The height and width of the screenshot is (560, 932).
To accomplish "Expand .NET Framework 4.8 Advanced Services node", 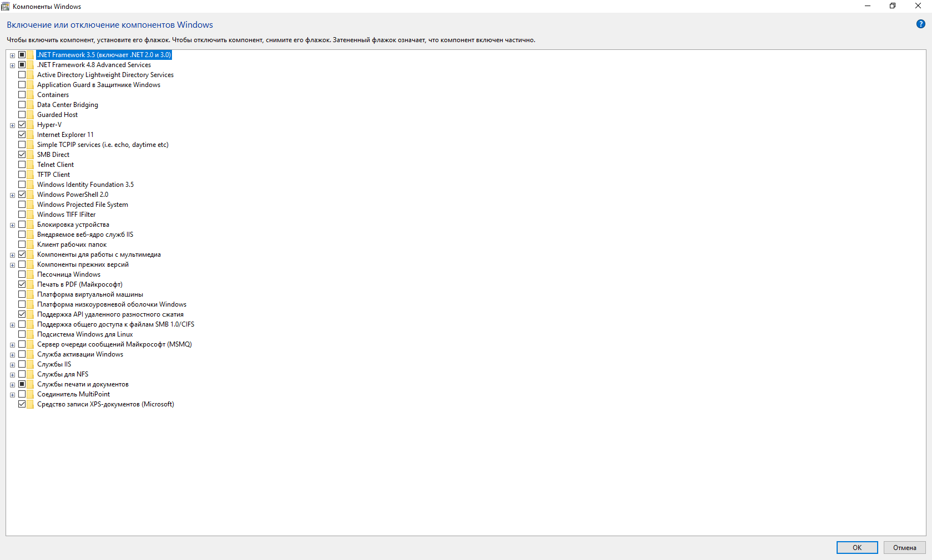I will (12, 65).
